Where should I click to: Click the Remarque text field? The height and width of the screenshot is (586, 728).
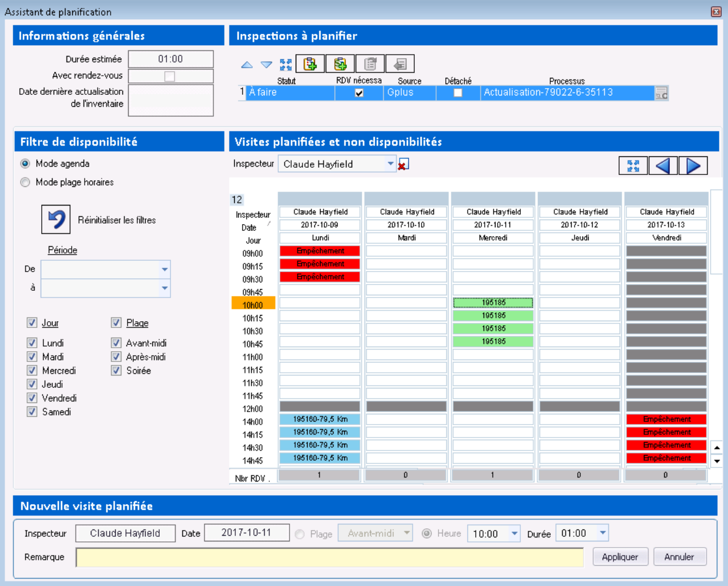click(330, 557)
